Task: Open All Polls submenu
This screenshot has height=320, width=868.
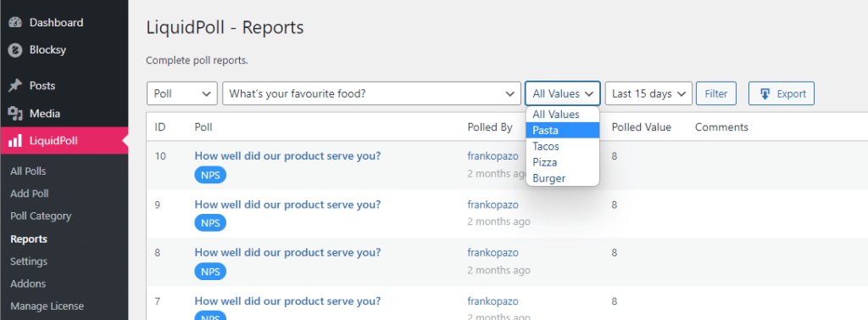Action: 28,171
